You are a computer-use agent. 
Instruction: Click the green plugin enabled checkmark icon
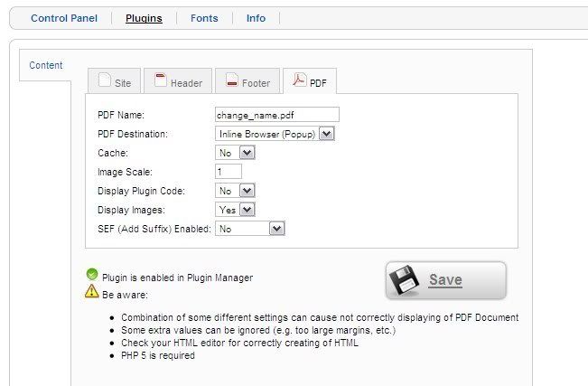(x=91, y=276)
